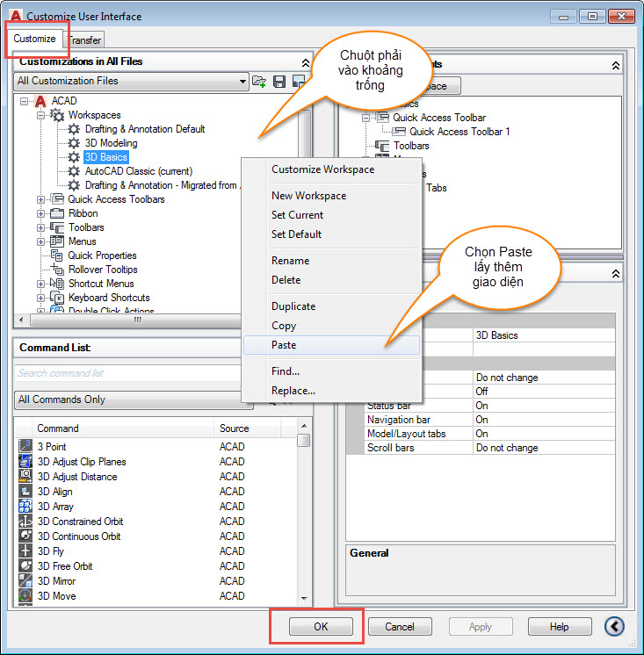Viewport: 644px width, 655px height.
Task: Select Quick Access Toolbar 1 in right pane
Action: [459, 132]
